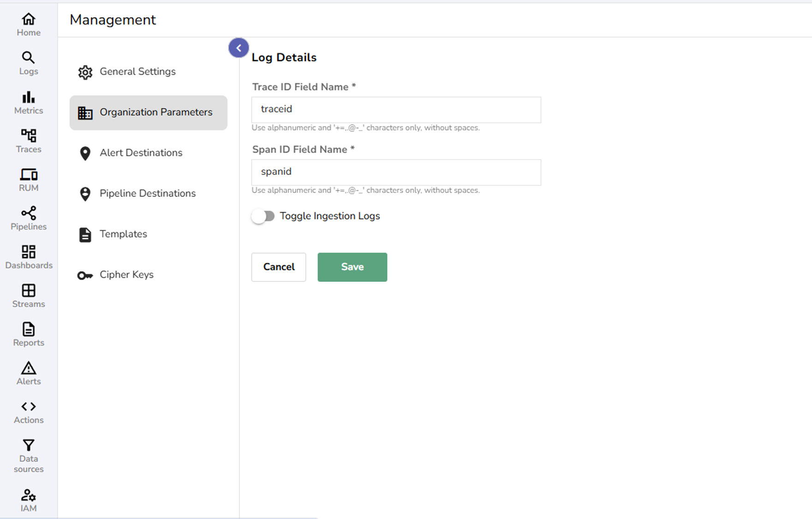Cancel editing log details
Viewport: 812px width, 519px height.
278,267
